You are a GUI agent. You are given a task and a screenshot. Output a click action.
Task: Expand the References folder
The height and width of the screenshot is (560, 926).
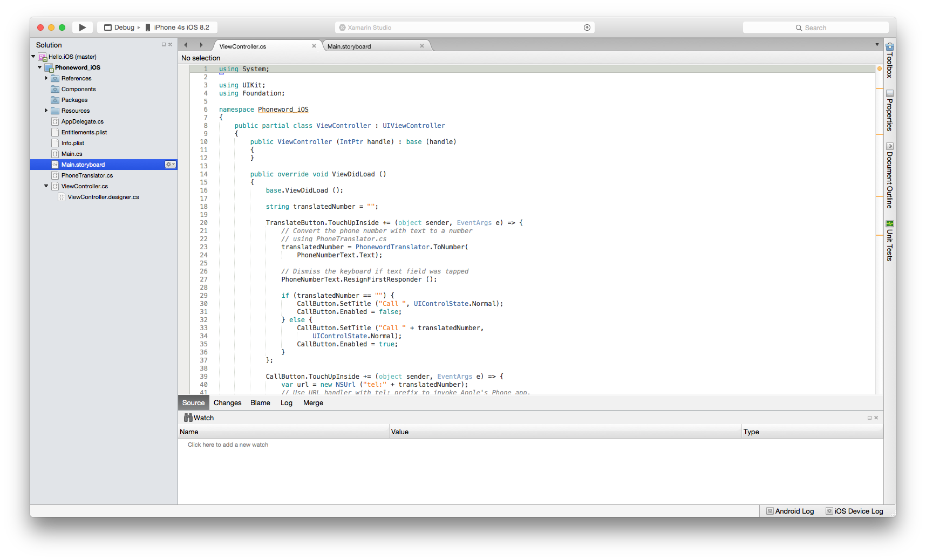click(x=46, y=78)
